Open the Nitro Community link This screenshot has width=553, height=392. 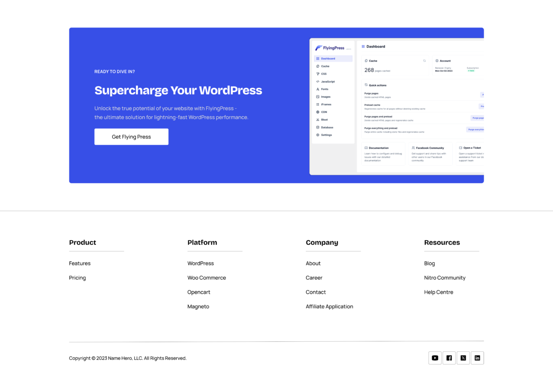[445, 278]
